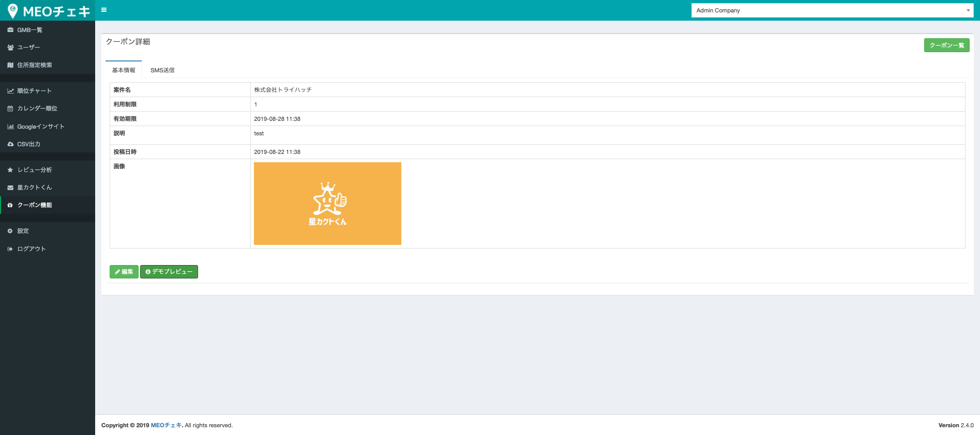Click the 有効期限 row label
The height and width of the screenshot is (435, 980).
pyautogui.click(x=125, y=119)
